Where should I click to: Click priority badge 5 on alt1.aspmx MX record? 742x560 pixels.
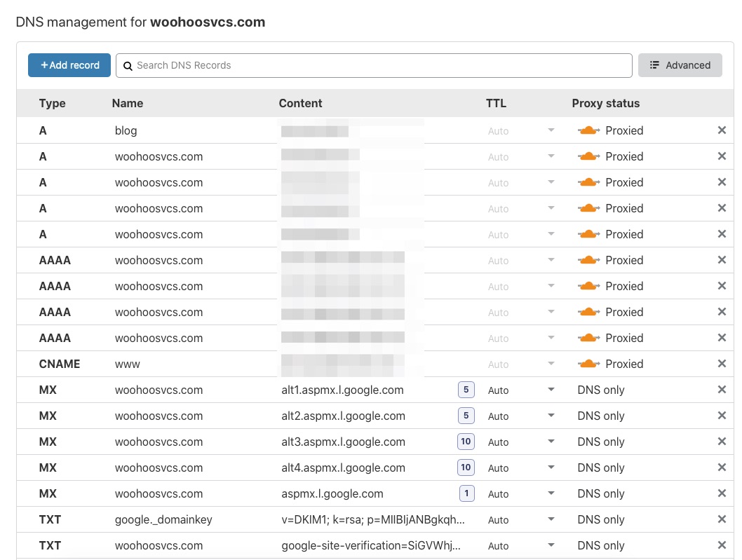coord(466,390)
